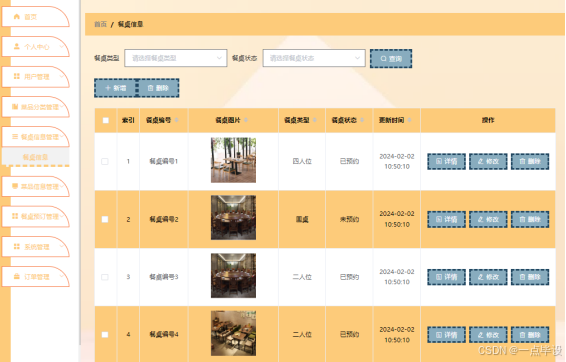The height and width of the screenshot is (362, 566).
Task: Check the checkbox for row 餐桌编号2
Action: click(105, 219)
